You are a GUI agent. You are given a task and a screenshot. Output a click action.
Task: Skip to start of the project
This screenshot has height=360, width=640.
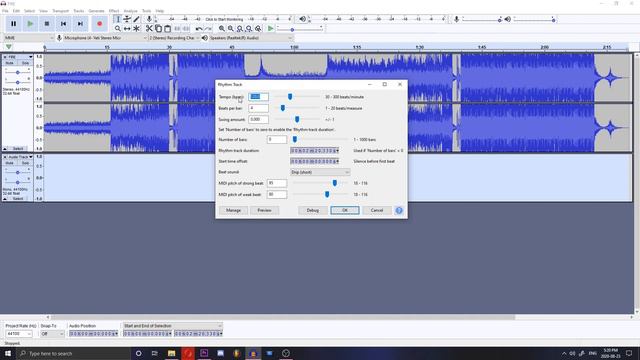pyautogui.click(x=63, y=24)
